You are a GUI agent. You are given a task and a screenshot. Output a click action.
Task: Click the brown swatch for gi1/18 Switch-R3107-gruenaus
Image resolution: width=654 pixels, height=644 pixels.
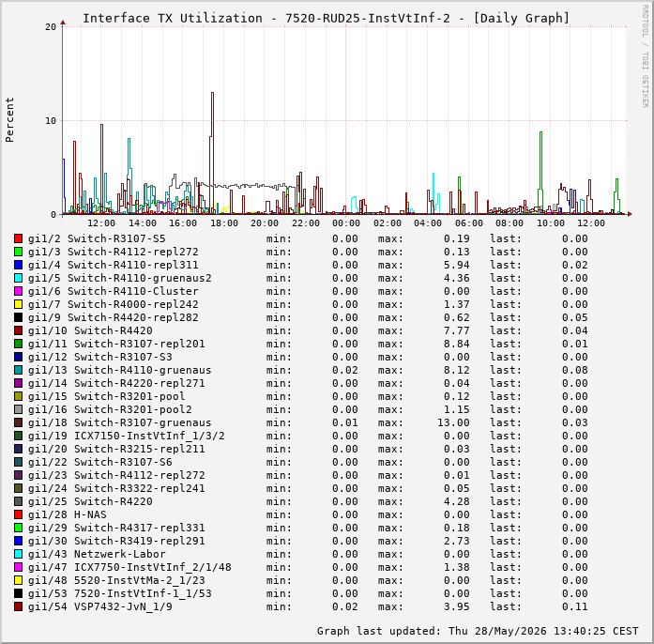pos(18,422)
